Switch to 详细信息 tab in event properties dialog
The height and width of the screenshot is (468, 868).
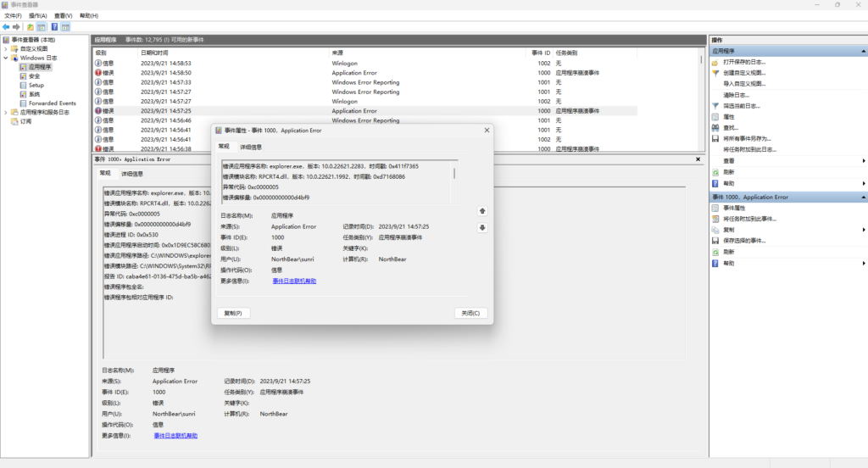[x=251, y=147]
